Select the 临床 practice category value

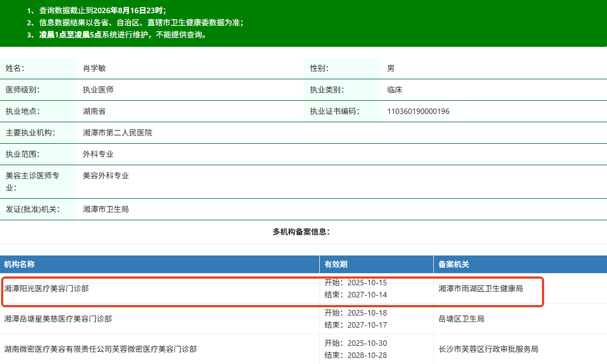coord(395,90)
